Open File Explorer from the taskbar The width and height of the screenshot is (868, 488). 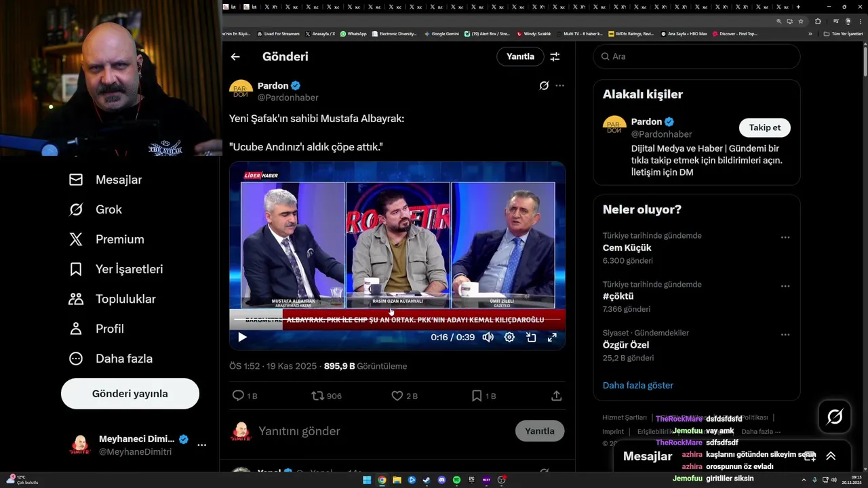coord(397,480)
